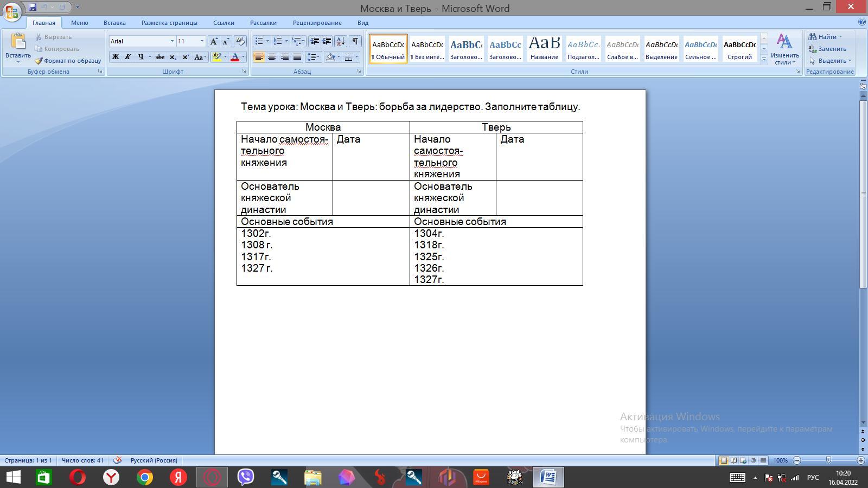Open the Вставка ribbon tab
Screen dimensions: 868x488
coord(114,23)
